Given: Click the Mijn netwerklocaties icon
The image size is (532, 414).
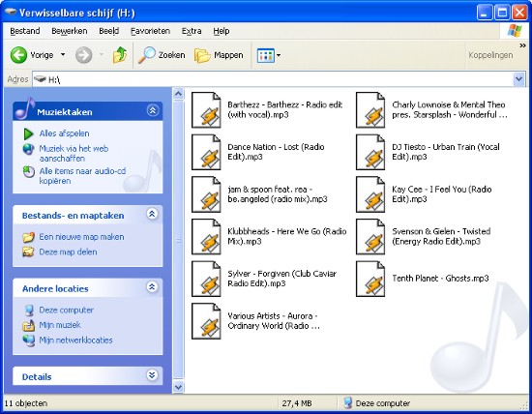Looking at the screenshot, I should [28, 340].
